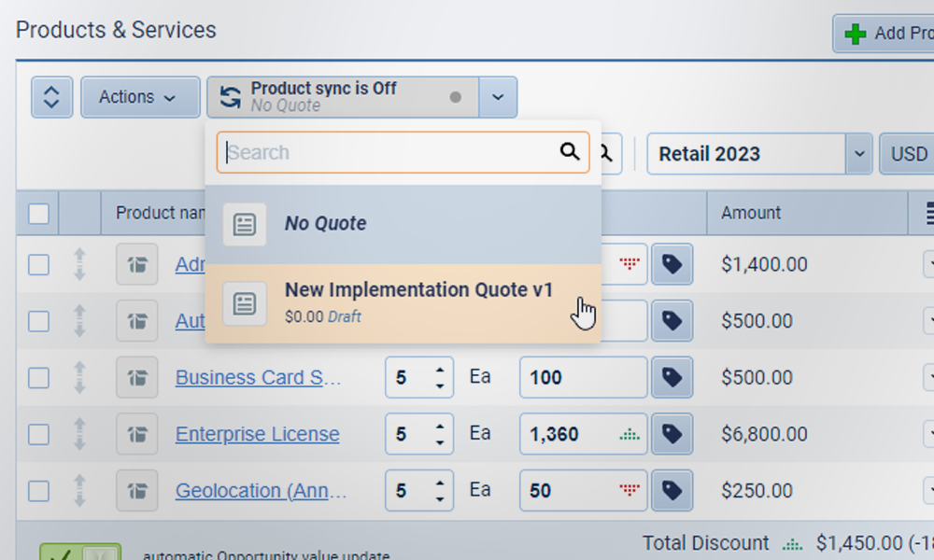Click the Add Product button
The width and height of the screenshot is (934, 560).
point(883,34)
